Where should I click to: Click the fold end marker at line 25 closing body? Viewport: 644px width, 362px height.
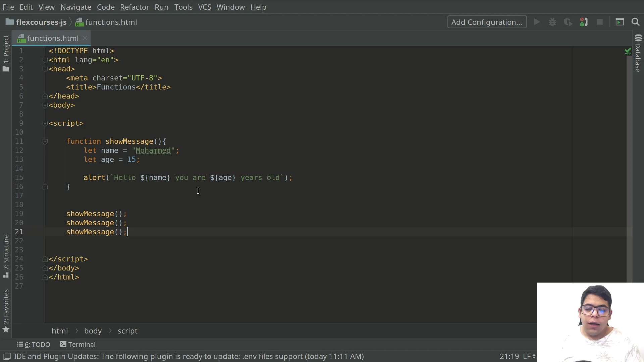(x=45, y=268)
